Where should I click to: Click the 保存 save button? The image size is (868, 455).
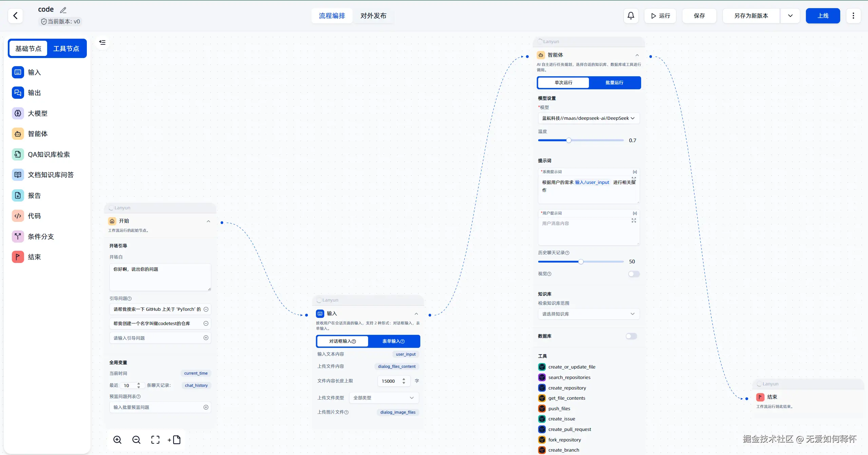coord(699,16)
